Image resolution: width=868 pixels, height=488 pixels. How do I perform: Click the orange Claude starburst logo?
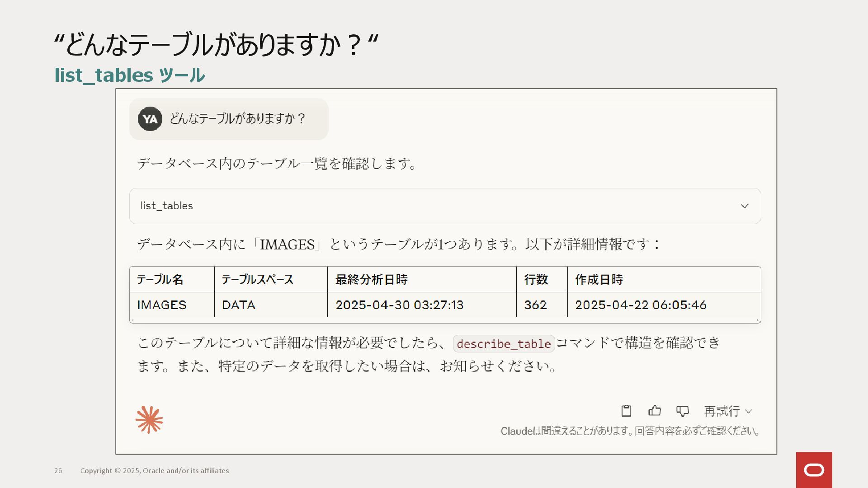click(149, 420)
